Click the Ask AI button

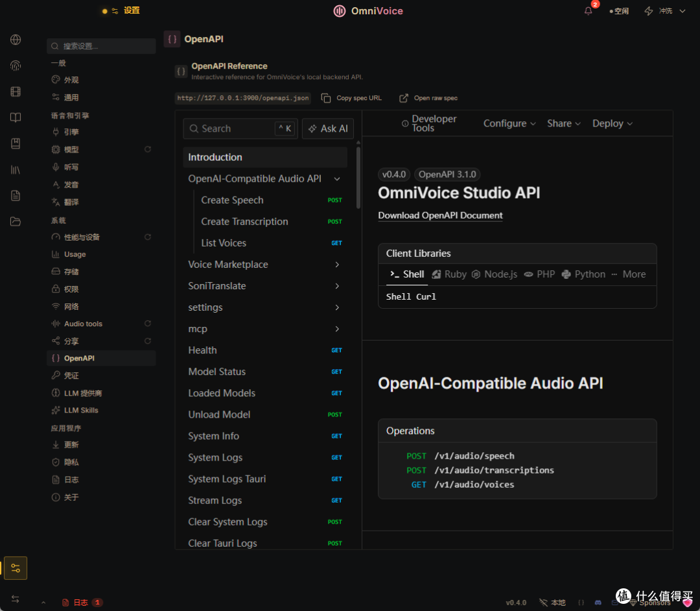point(328,128)
